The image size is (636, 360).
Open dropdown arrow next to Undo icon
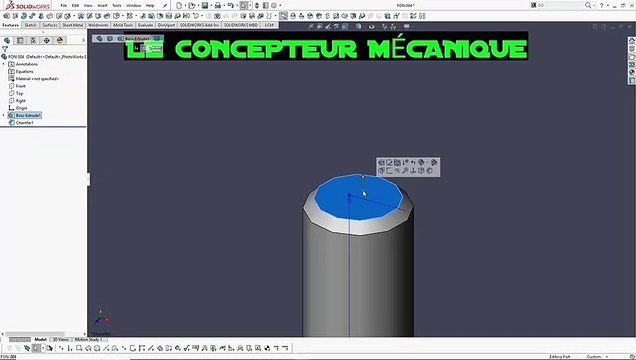pyautogui.click(x=237, y=6)
